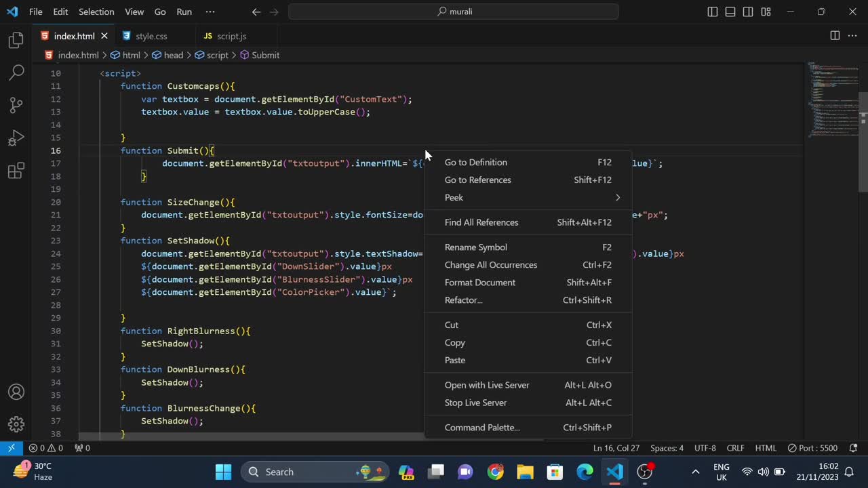Open the editor More Actions ellipsis
The image size is (868, 488).
(852, 36)
